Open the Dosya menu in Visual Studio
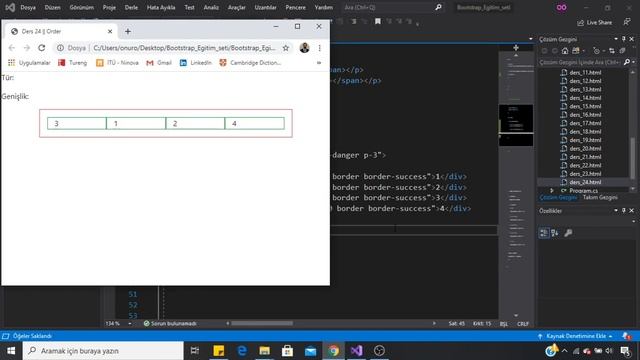Screen dimensions: 640x360 28,7
